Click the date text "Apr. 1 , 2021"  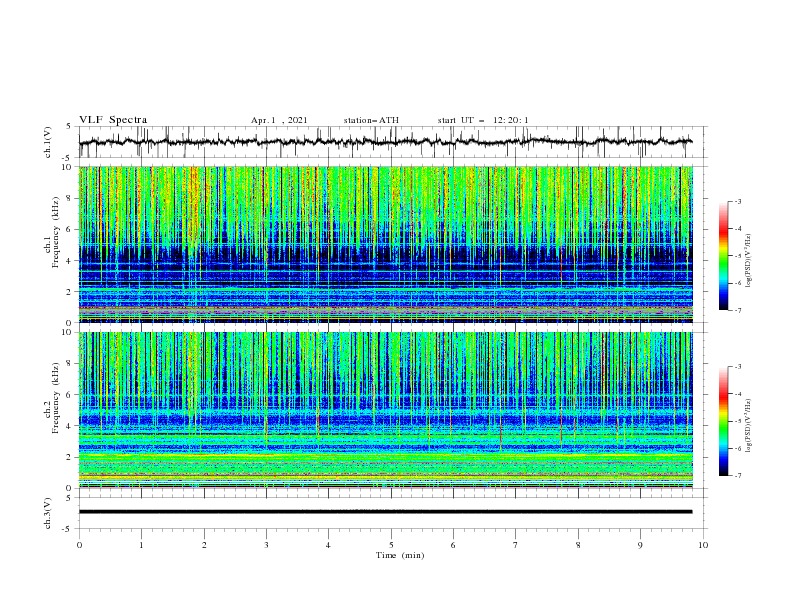(279, 120)
